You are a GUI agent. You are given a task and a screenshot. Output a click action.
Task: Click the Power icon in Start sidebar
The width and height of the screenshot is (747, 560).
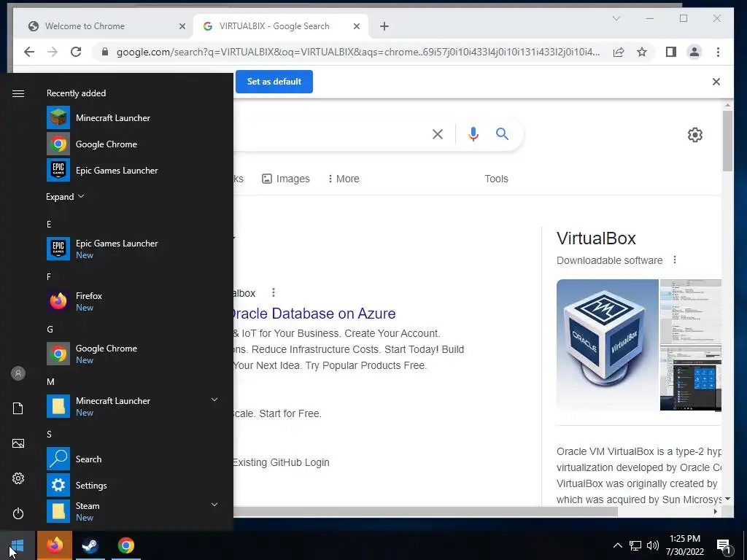pos(18,513)
